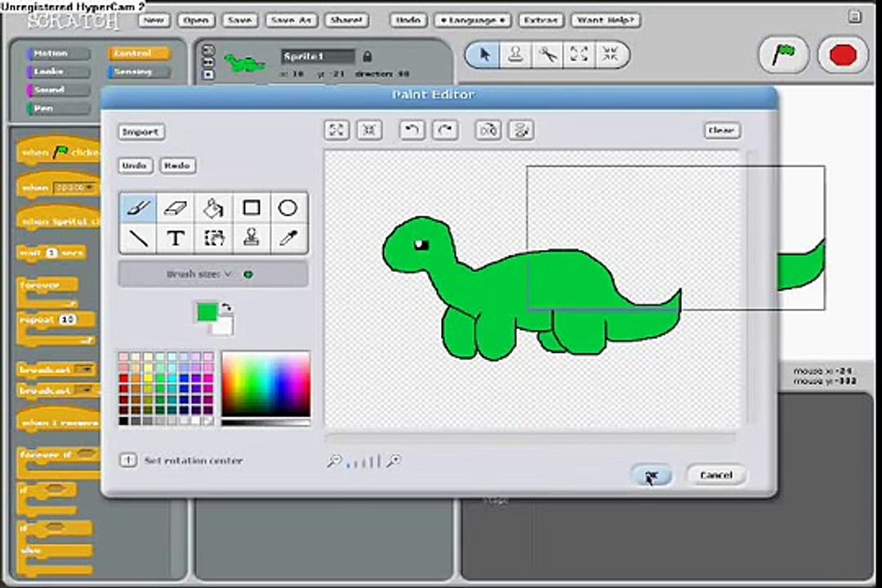Screen dimensions: 882x588
Task: Click the red stop sign button
Action: pos(843,56)
